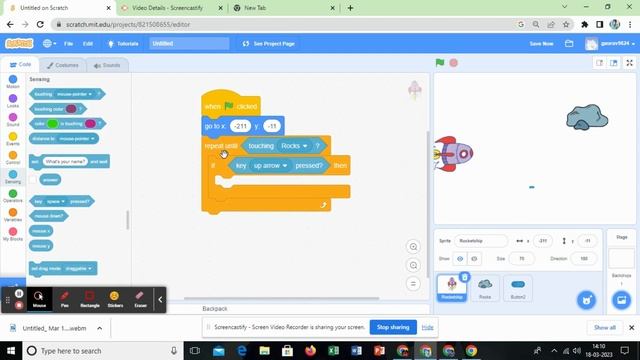640x360 pixels.
Task: Click Save Now
Action: point(541,43)
